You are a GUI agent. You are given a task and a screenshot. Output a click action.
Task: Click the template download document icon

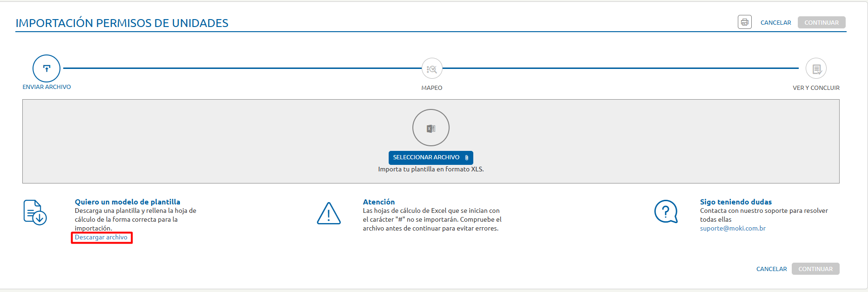(35, 212)
